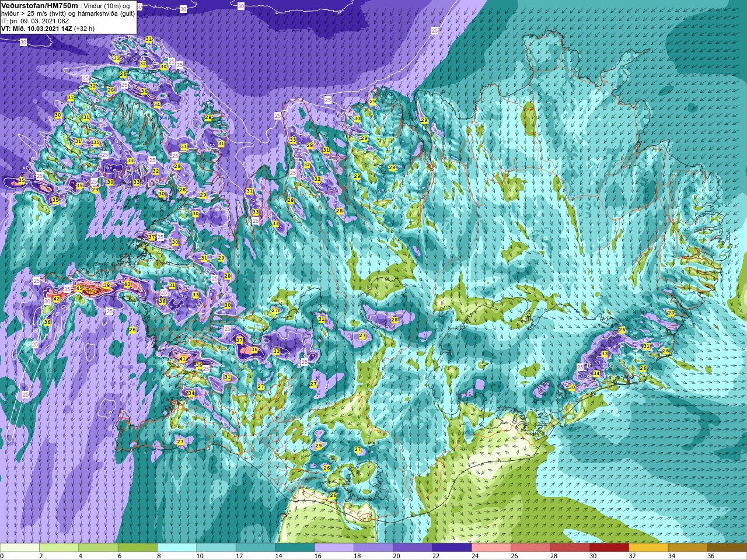Click the yellow gust label 41
The width and height of the screenshot is (747, 560).
pos(183,359)
